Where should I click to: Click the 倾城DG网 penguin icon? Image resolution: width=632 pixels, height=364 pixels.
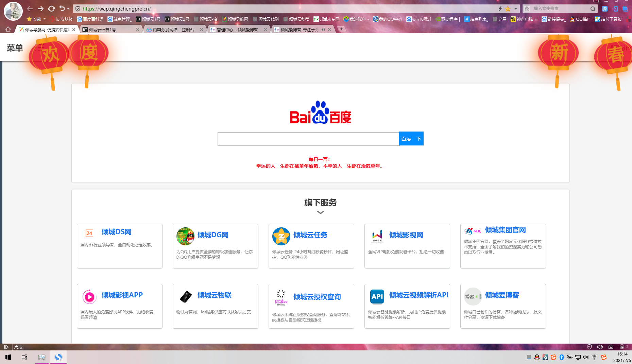(185, 236)
